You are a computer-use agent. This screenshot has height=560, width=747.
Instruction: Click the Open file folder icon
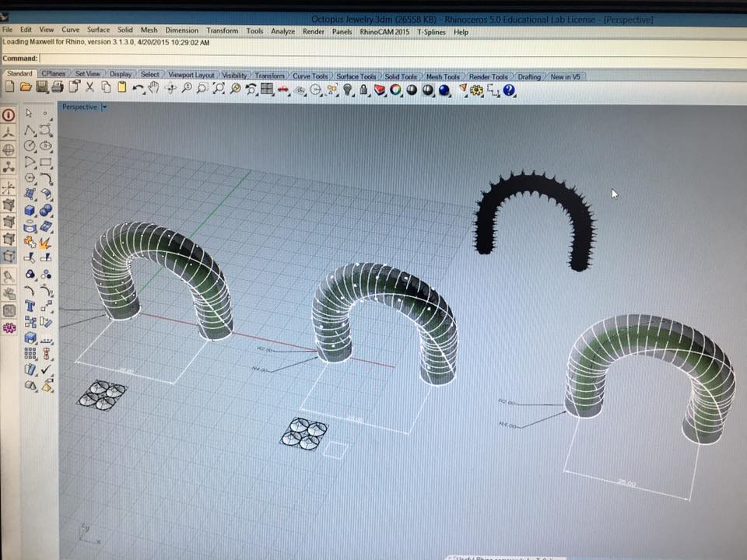coord(26,87)
